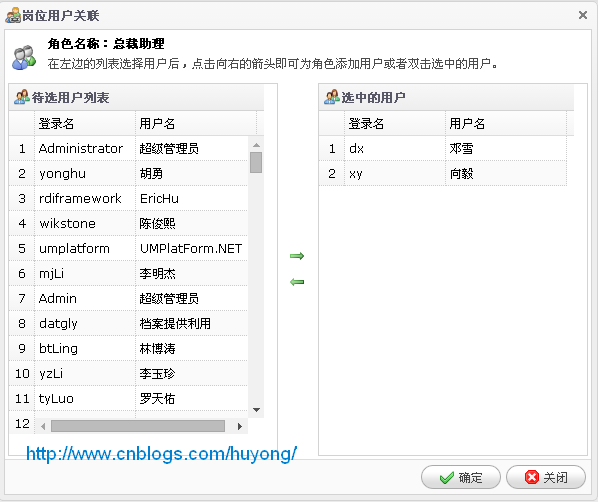Open the cnblogs.com/huyong link
Image resolution: width=598 pixels, height=502 pixels.
pyautogui.click(x=161, y=454)
